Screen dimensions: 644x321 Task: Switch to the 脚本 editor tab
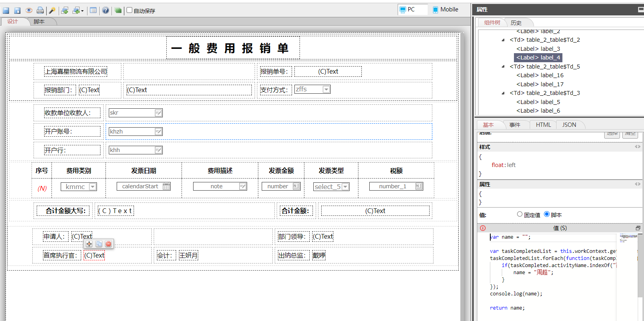pyautogui.click(x=39, y=22)
